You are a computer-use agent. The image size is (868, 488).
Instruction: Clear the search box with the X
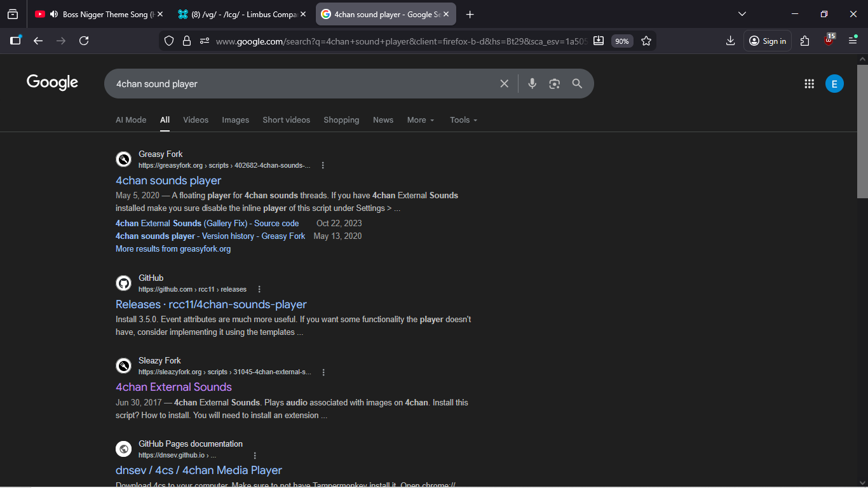[505, 83]
